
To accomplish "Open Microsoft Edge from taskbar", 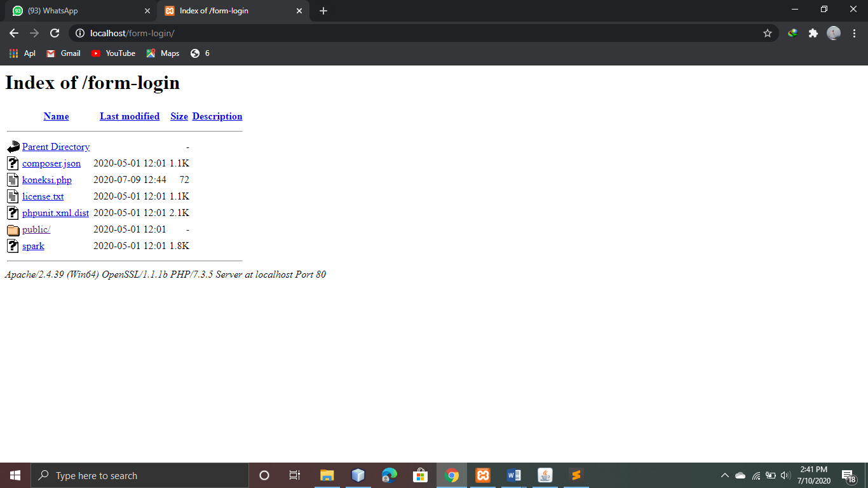I will click(x=389, y=475).
